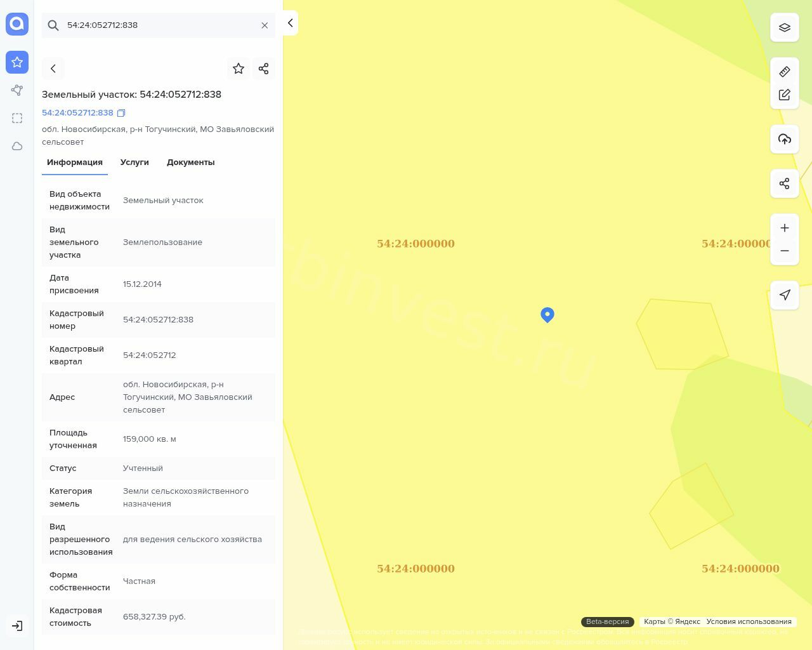Screen dimensions: 812x650
Task: Clear the search field text
Action: (x=265, y=25)
